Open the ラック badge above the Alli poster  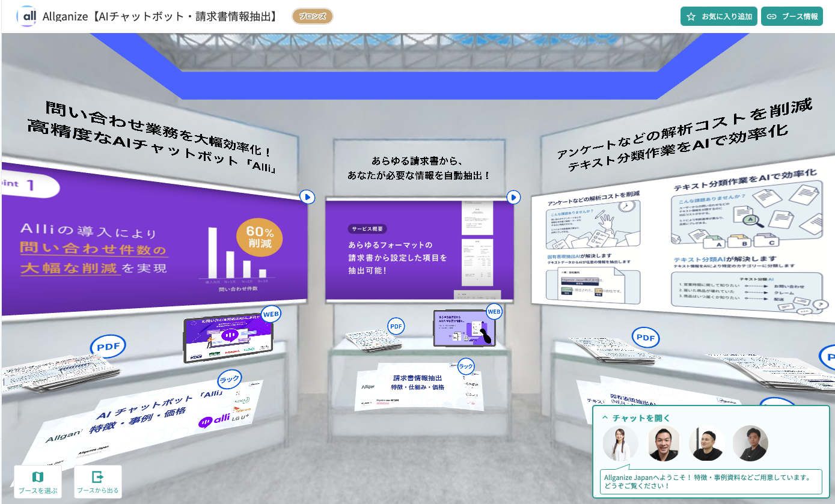point(229,379)
